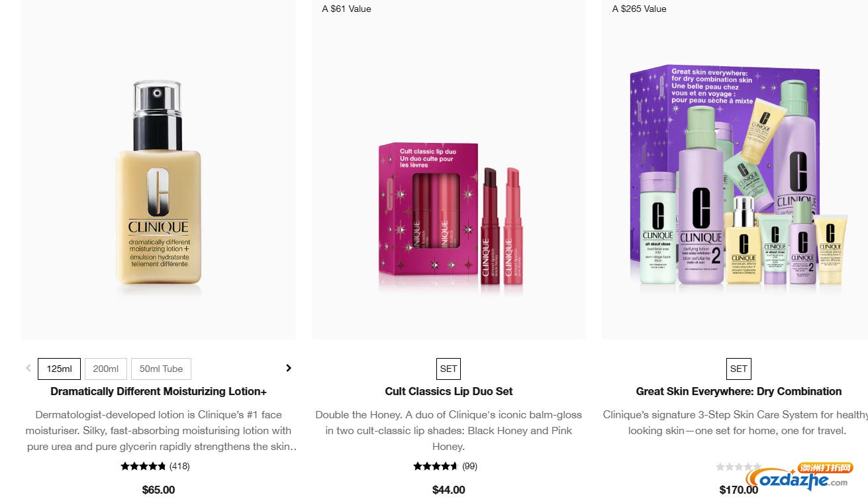Click the right arrow in the size selector
The image size is (868, 499).
[289, 368]
